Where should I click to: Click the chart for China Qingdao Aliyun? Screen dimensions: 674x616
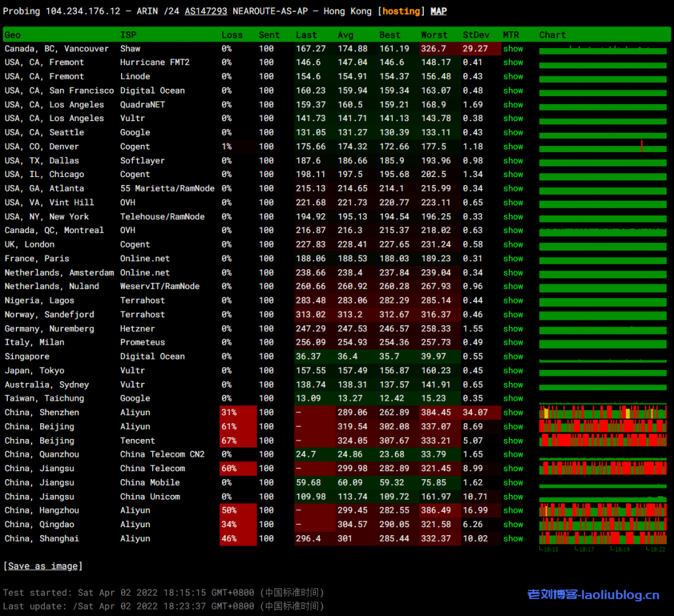602,525
